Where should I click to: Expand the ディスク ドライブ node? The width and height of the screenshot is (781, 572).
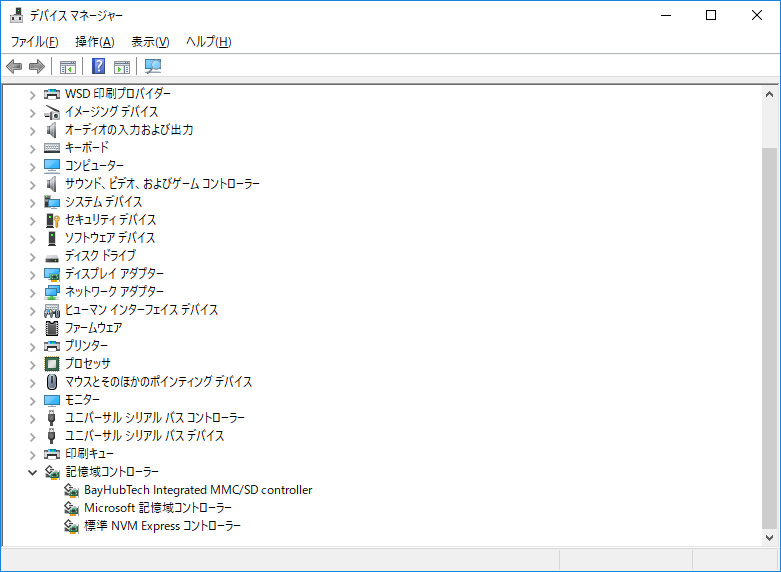[32, 257]
